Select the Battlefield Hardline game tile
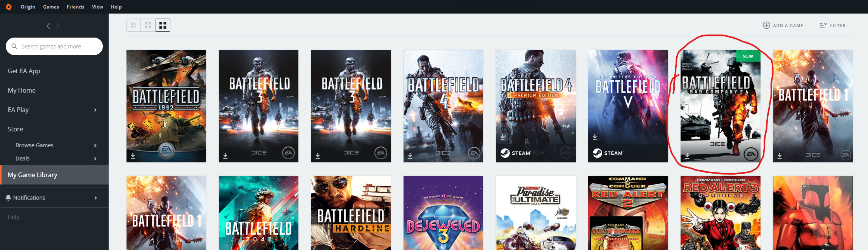 point(351,213)
